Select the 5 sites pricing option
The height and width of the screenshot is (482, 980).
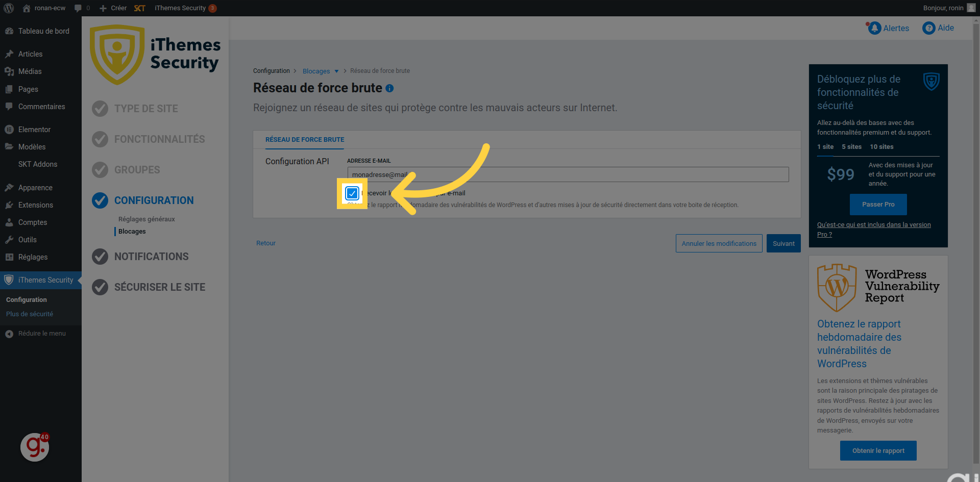click(851, 147)
